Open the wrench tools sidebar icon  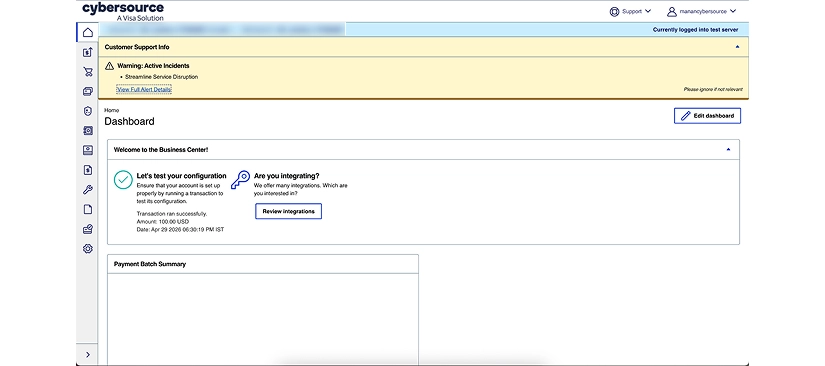pos(88,190)
